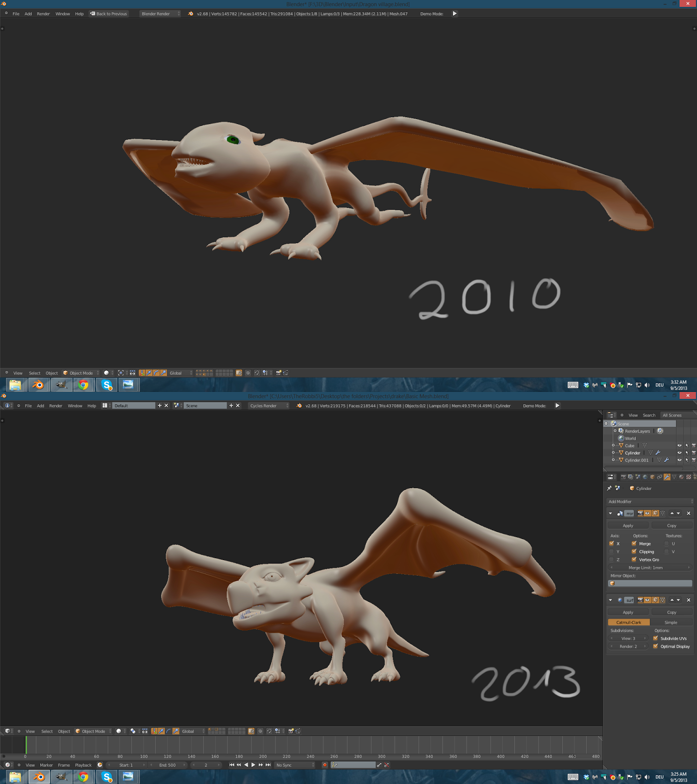
Task: Hide the Cube object via eye icon
Action: click(679, 446)
